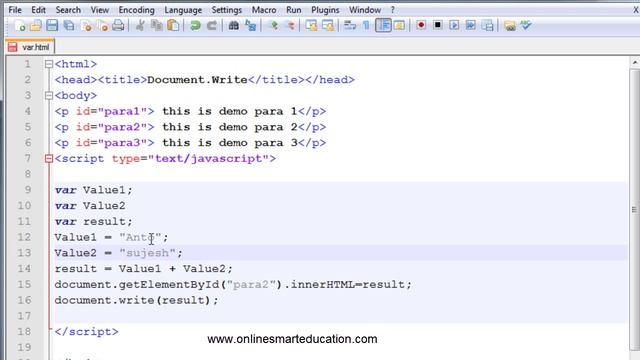
Task: Create a new file using the New icon
Action: (20, 26)
